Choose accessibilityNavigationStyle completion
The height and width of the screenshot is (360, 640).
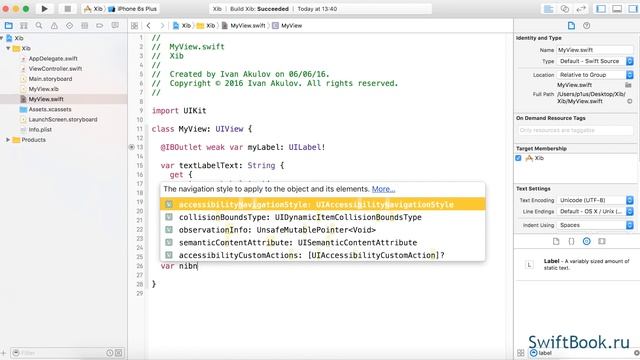322,204
